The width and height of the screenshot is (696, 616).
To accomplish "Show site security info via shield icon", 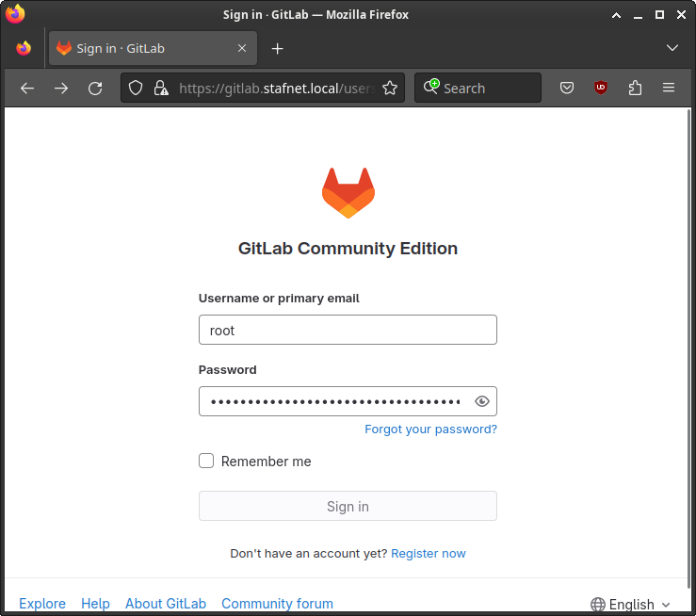I will point(136,88).
